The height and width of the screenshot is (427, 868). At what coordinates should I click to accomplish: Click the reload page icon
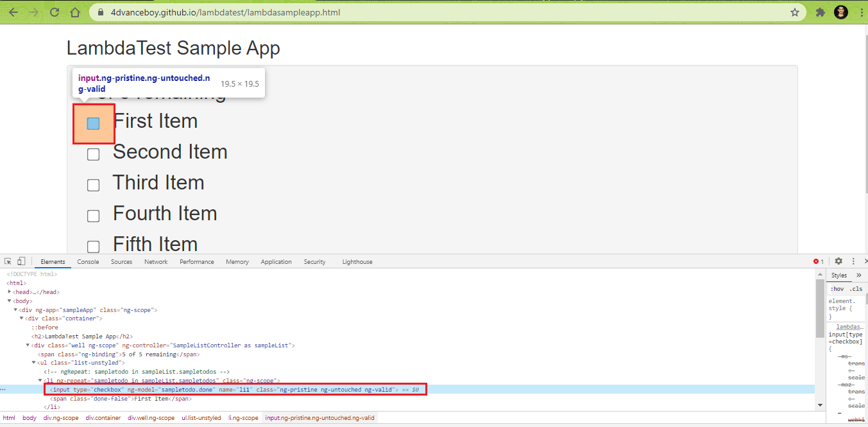pos(54,12)
